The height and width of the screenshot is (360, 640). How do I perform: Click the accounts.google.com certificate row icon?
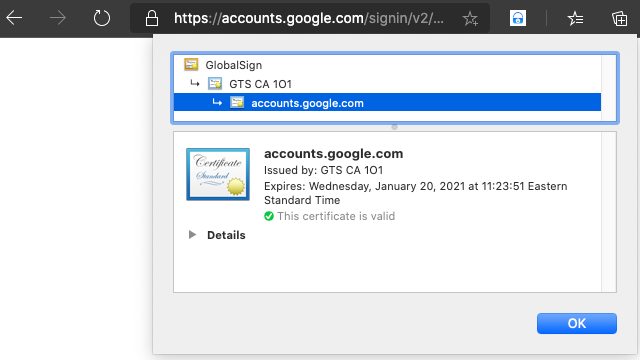237,102
